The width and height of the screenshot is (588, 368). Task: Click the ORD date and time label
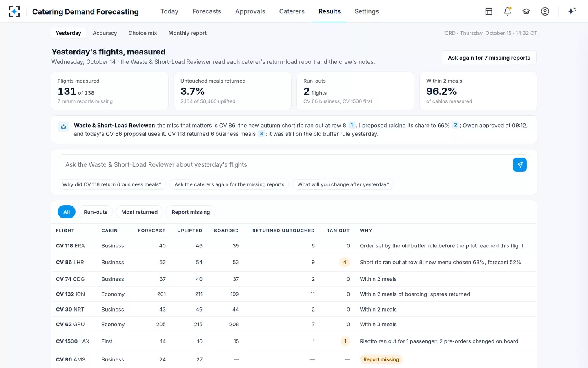click(x=491, y=33)
